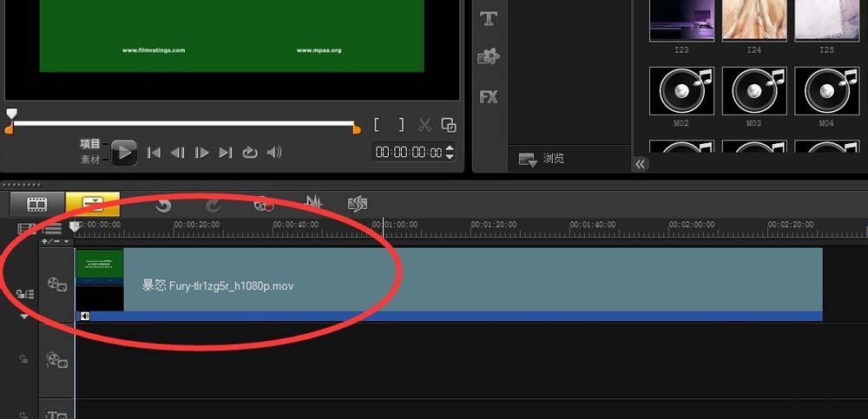868x419 pixels.
Task: Set Mark-in with the left bracket
Action: coord(377,125)
